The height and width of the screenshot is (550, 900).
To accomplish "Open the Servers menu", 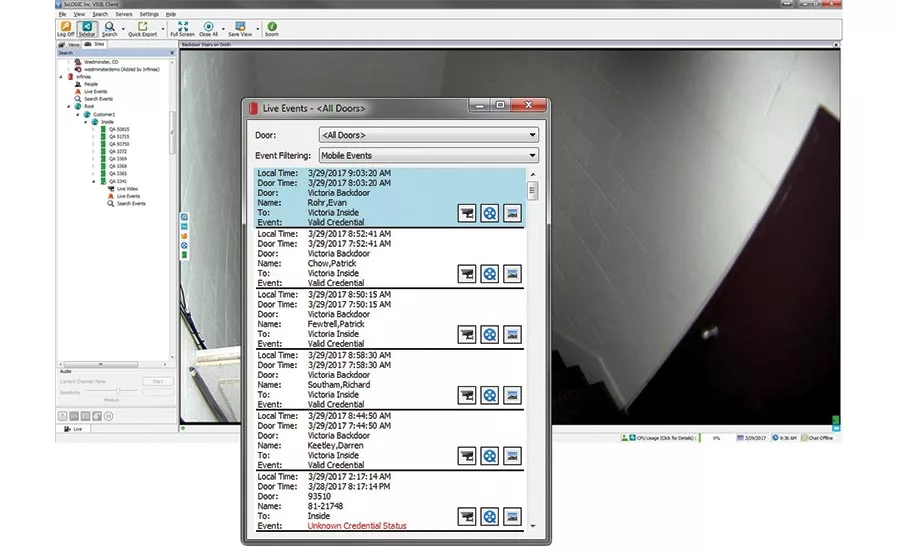I will click(x=124, y=15).
